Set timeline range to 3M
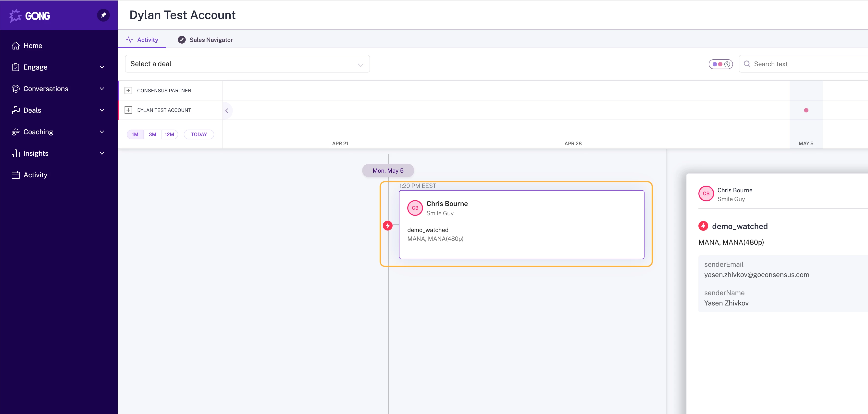The height and width of the screenshot is (414, 868). [153, 134]
